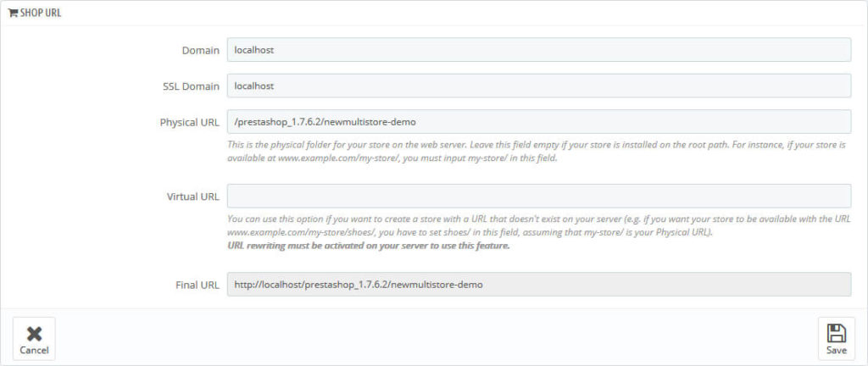
Task: Click the empty Virtual URL field
Action: (x=538, y=196)
